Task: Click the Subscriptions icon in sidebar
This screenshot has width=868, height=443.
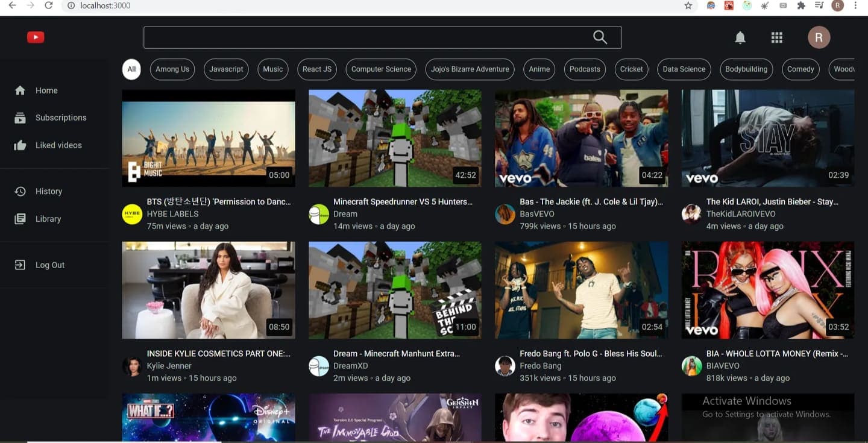Action: pos(20,118)
